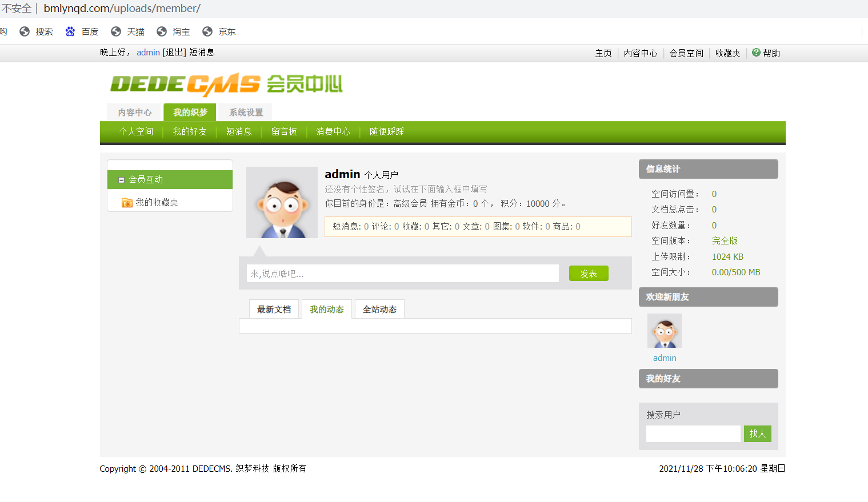Click the DEDECMS 会员中心 logo
This screenshot has height=502, width=868.
click(x=227, y=85)
